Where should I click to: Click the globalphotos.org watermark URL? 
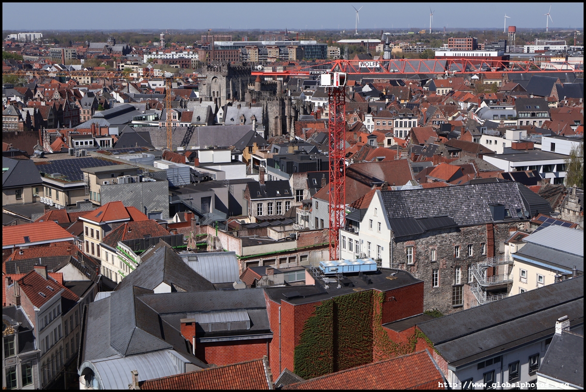click(x=504, y=385)
